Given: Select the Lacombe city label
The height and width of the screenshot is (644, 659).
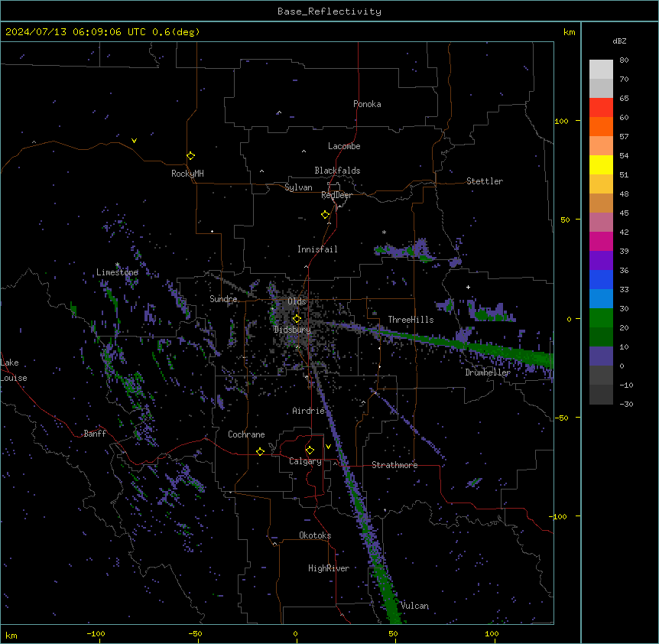Looking at the screenshot, I should [344, 146].
